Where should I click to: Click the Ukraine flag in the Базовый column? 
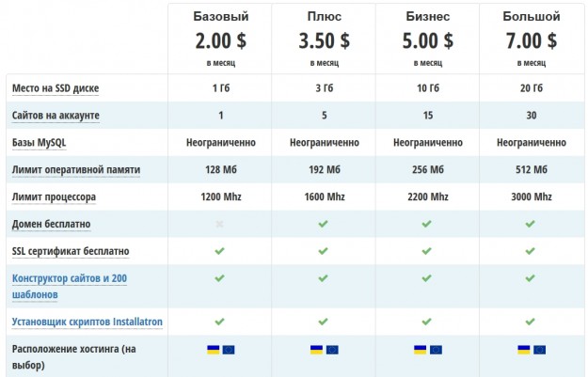point(214,350)
